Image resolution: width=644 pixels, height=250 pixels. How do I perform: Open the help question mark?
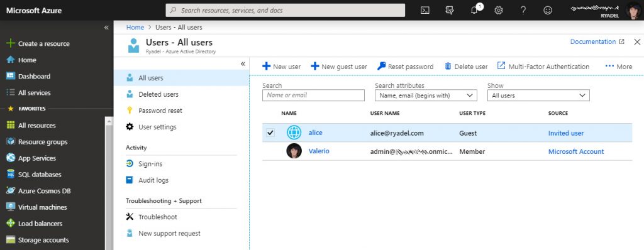click(x=523, y=10)
